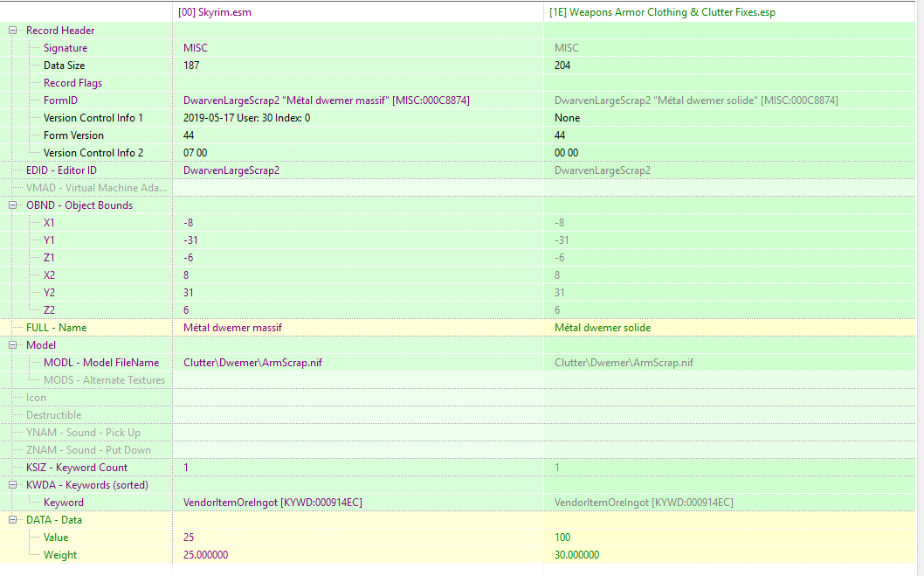
Task: Collapse the Record Header tree node
Action: [12, 31]
